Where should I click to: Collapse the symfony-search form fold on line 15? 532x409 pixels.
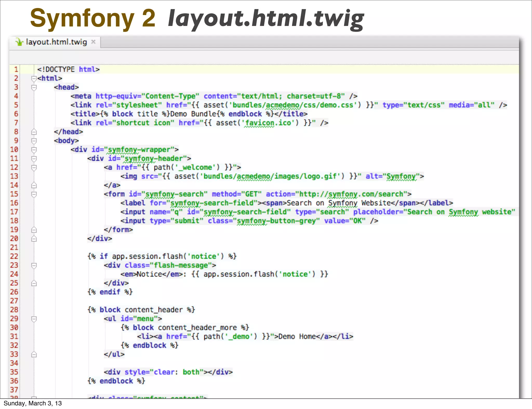point(34,194)
